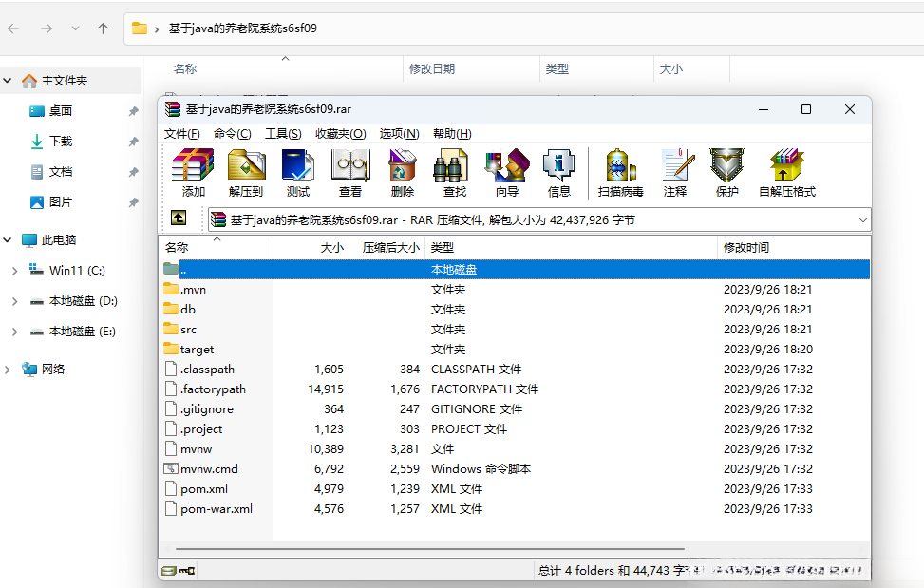Go up a folder in Explorer

coord(104,28)
